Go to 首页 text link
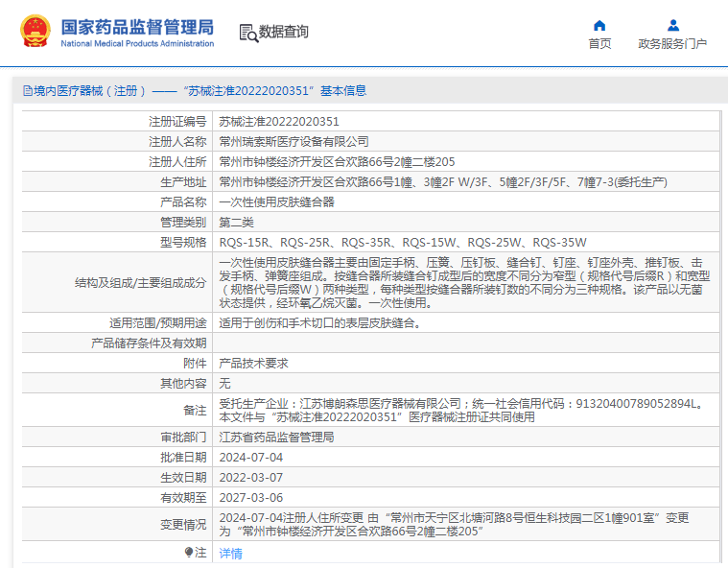The image size is (728, 568). point(599,44)
